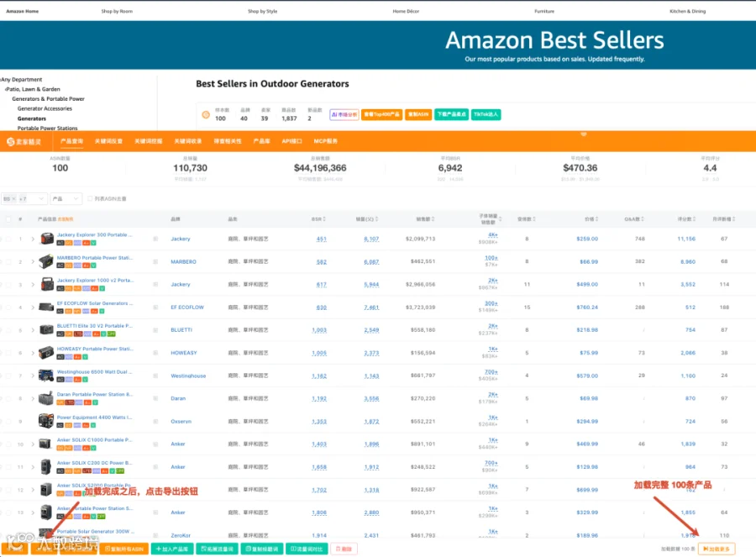The height and width of the screenshot is (557, 756).
Task: Expand row 10 Anker SOLIX C1000 details
Action: click(33, 444)
